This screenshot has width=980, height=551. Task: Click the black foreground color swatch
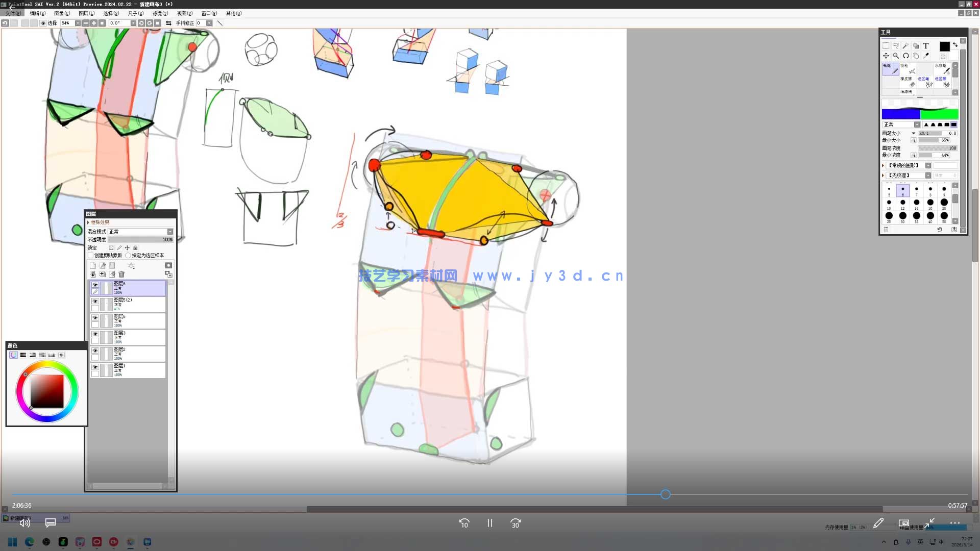coord(944,46)
